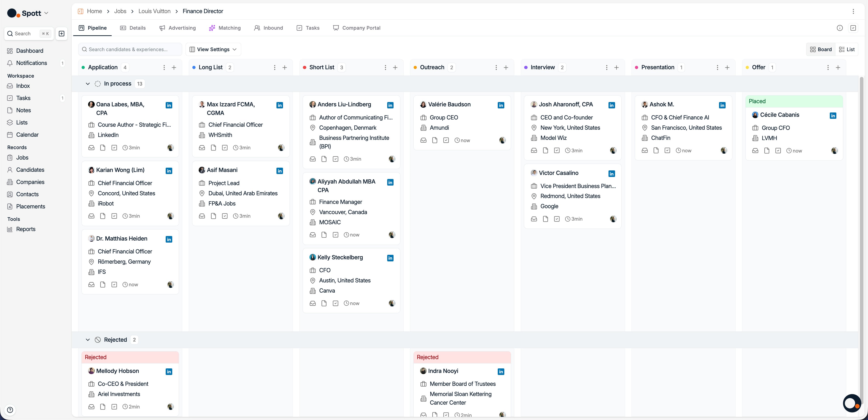Switch to List view
868x420 pixels.
click(x=847, y=49)
